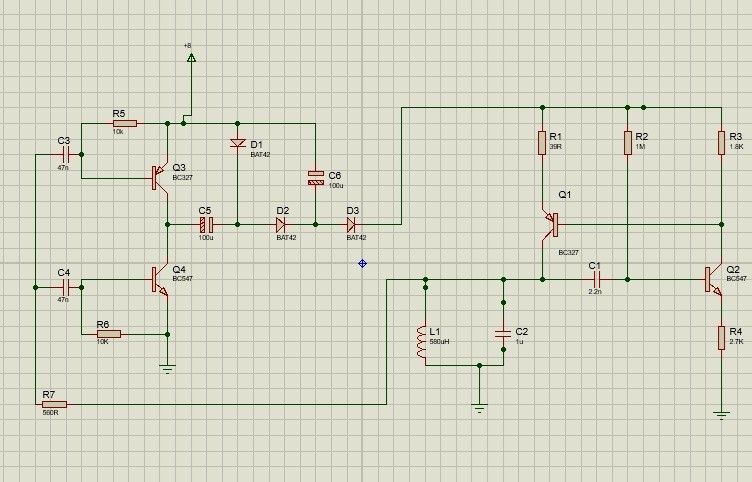
Task: Click the Q1 BC327 transistor symbol
Action: (550, 225)
